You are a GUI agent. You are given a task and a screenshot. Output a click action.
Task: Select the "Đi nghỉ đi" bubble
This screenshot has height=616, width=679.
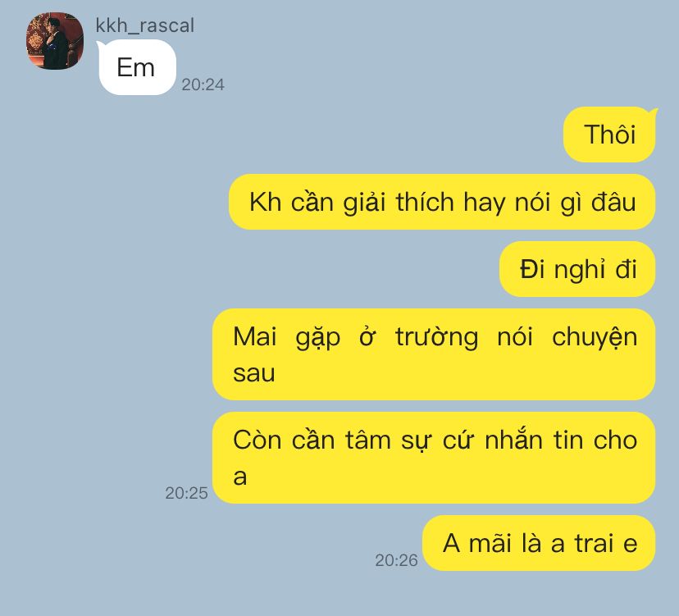pyautogui.click(x=577, y=269)
